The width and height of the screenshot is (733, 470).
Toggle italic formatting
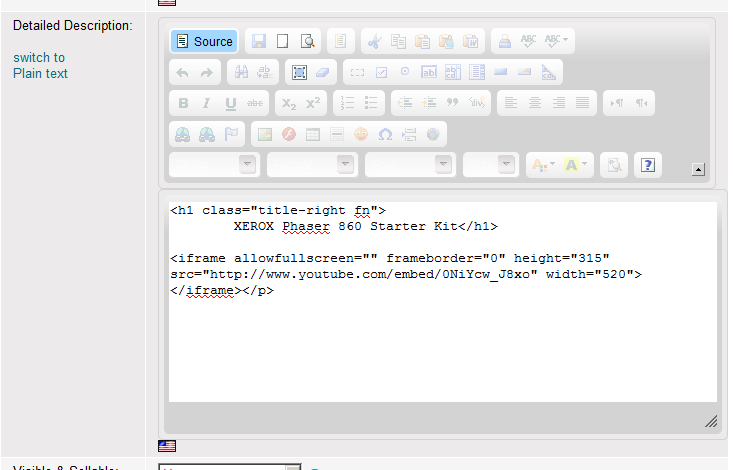[206, 103]
